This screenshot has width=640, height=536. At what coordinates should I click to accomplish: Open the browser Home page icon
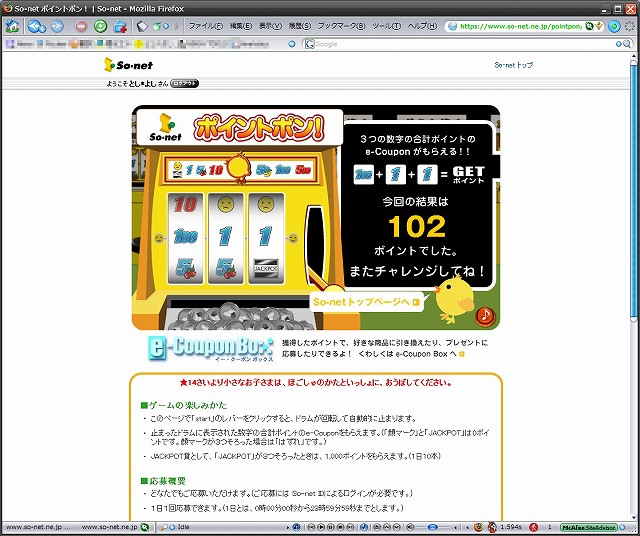(x=12, y=26)
